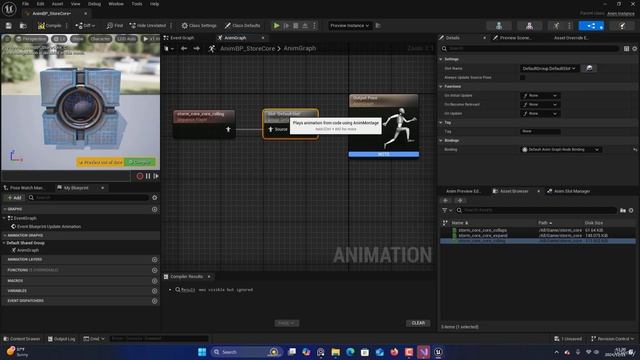Select AnimGraph in My Blueprint tree

click(28, 250)
